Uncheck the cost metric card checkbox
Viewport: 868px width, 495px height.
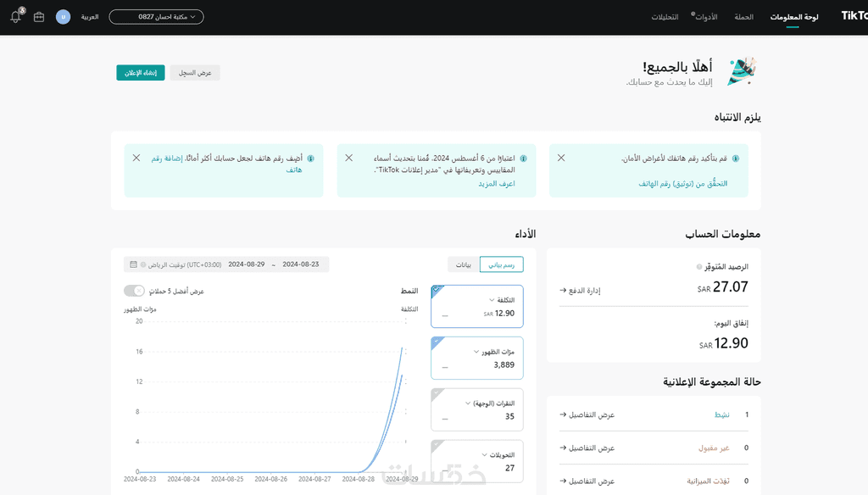[x=436, y=290]
